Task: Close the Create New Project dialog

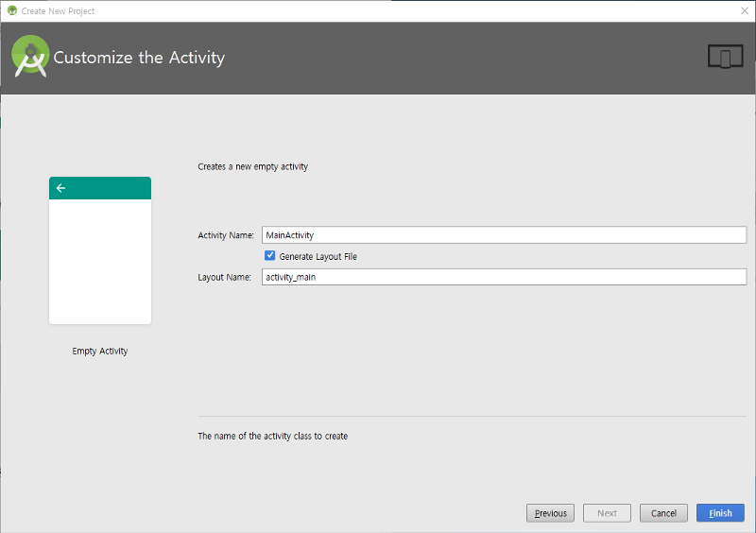Action: click(x=745, y=10)
